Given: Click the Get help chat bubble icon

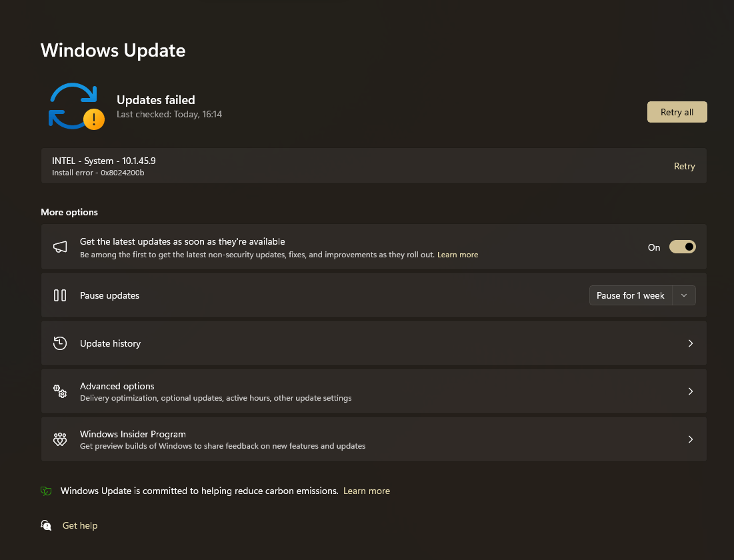Looking at the screenshot, I should 46,525.
